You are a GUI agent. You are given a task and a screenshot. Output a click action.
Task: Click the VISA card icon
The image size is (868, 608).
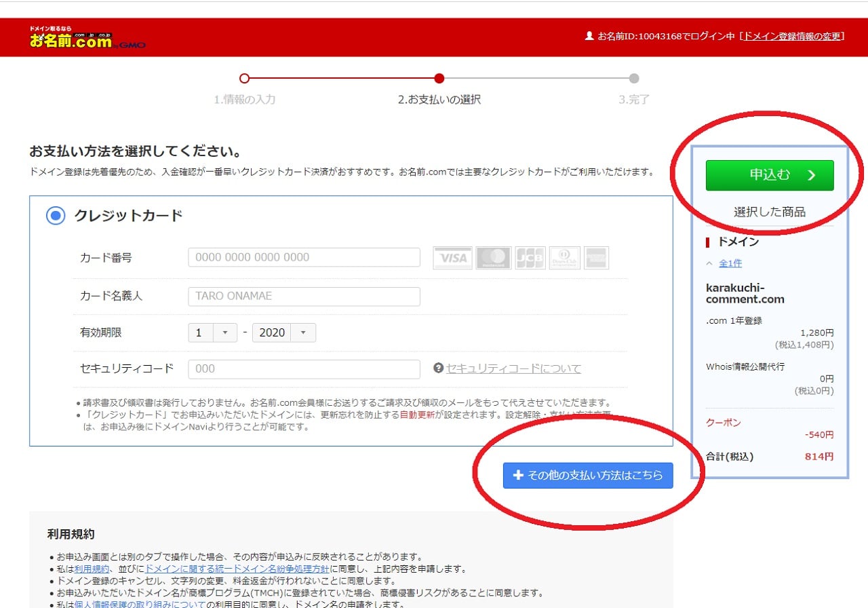[x=452, y=258]
